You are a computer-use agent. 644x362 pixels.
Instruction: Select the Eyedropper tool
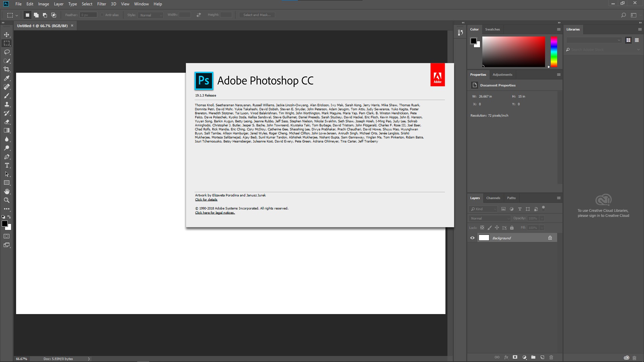[x=7, y=78]
